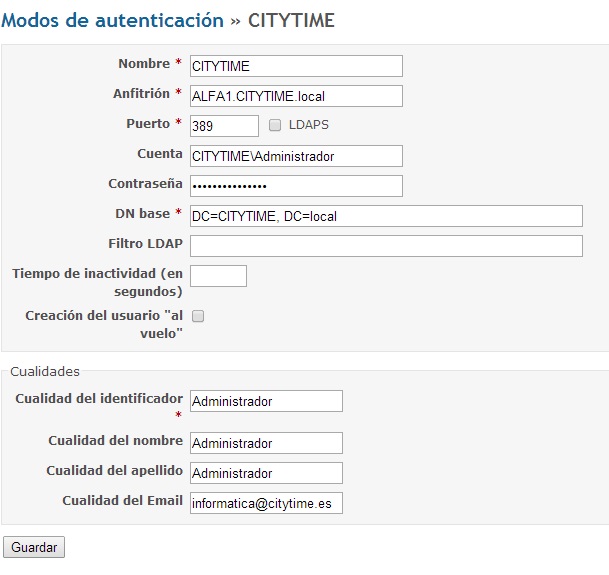The image size is (609, 575).
Task: Enable the LDAPS checkbox
Action: (275, 125)
